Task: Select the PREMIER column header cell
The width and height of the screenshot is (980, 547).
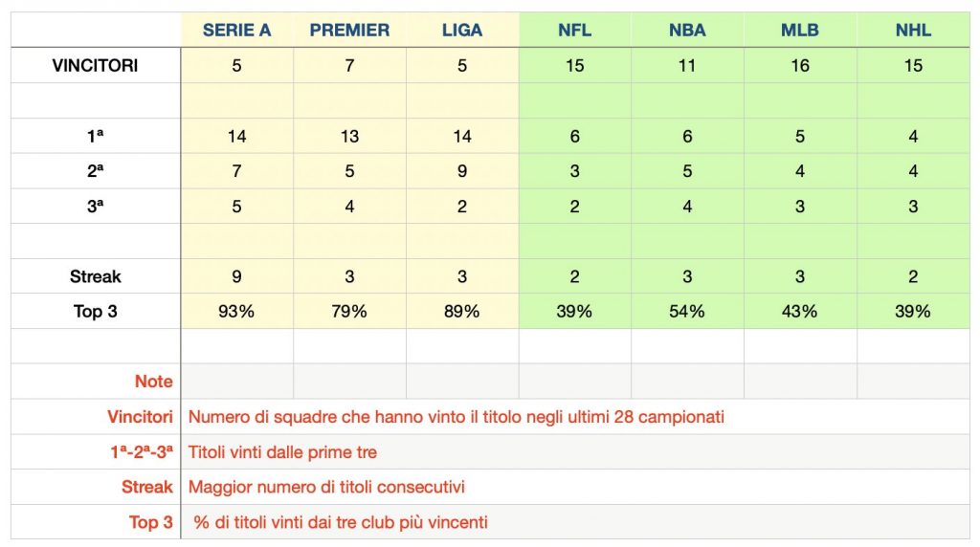Action: pos(349,31)
